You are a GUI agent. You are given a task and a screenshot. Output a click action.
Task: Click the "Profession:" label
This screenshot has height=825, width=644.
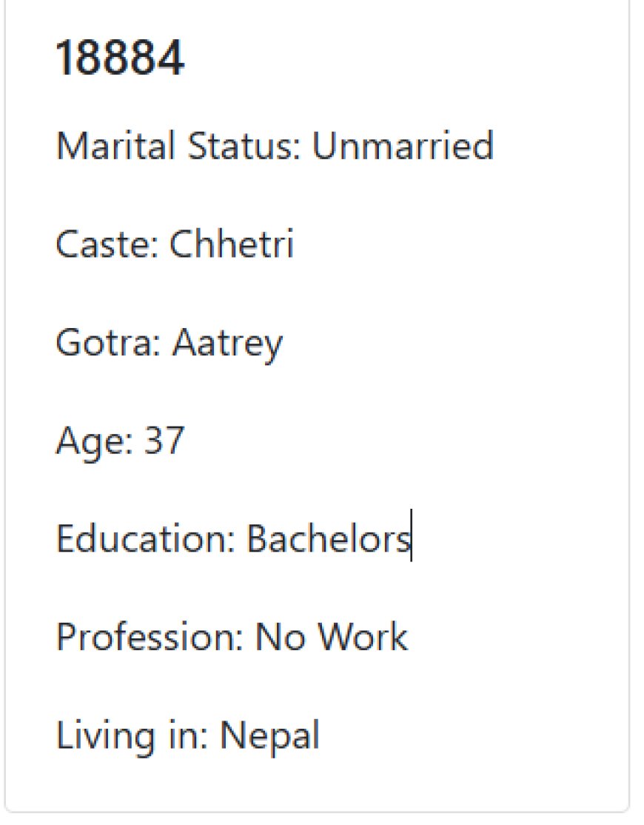[x=150, y=637]
